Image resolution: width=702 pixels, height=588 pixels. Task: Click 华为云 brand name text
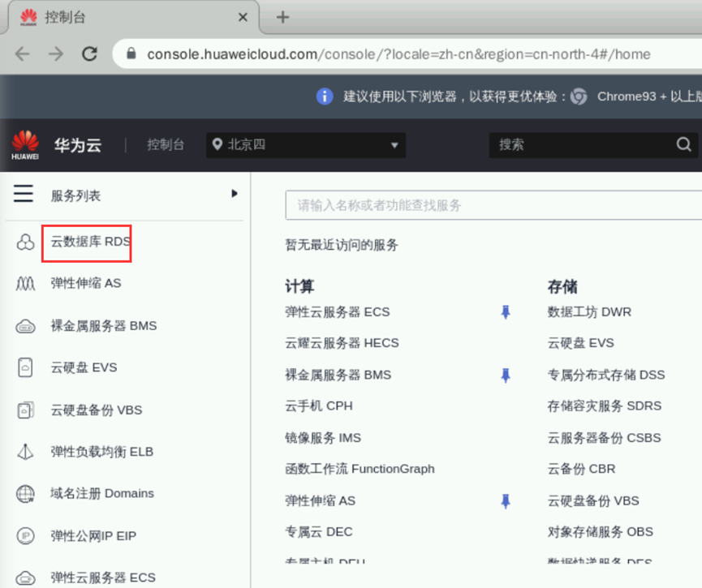coord(78,145)
